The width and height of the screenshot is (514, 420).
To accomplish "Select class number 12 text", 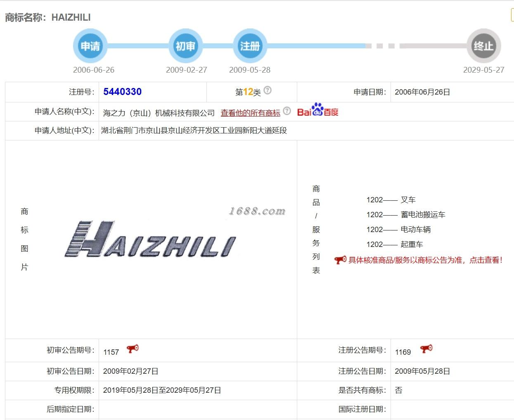I will point(248,92).
